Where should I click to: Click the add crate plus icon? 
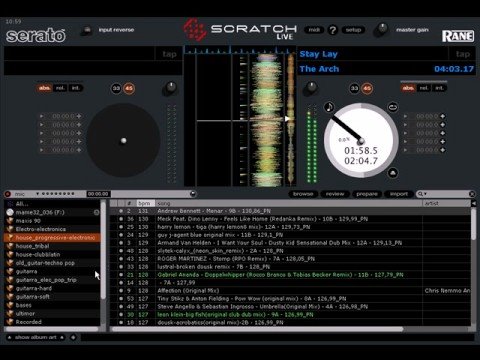coord(73,337)
